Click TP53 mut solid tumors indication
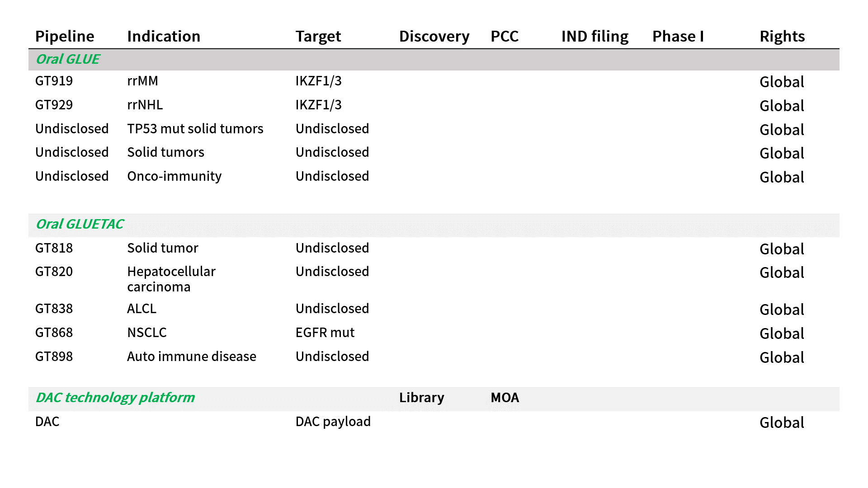Image resolution: width=868 pixels, height=488 pixels. coord(195,129)
